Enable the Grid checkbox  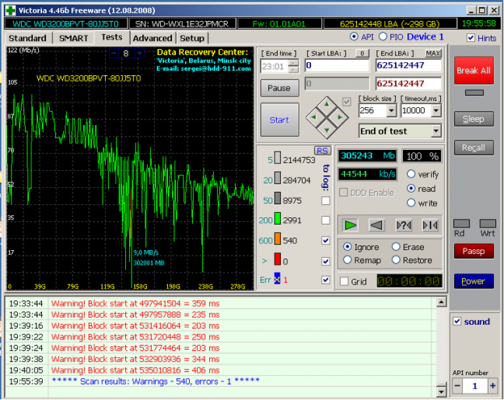click(344, 281)
